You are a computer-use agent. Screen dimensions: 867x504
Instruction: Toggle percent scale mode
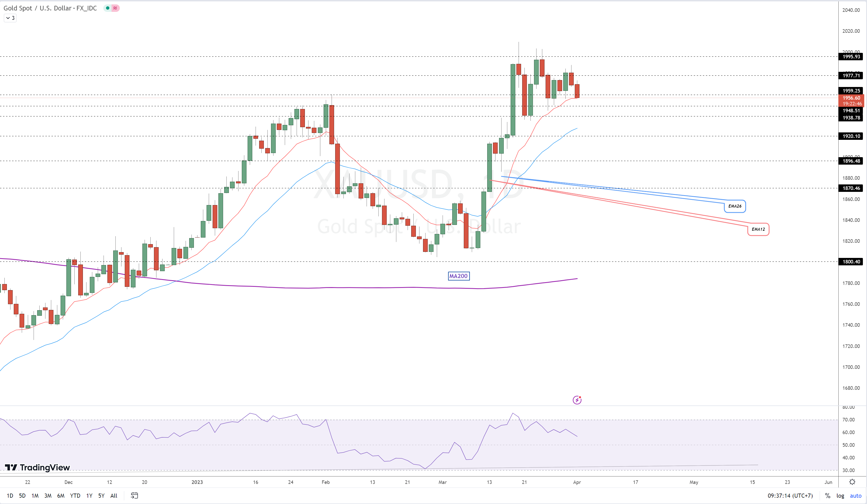[827, 495]
